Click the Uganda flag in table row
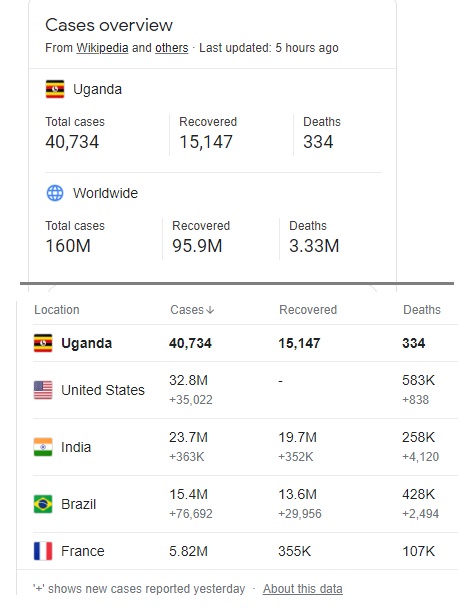 pyautogui.click(x=43, y=343)
